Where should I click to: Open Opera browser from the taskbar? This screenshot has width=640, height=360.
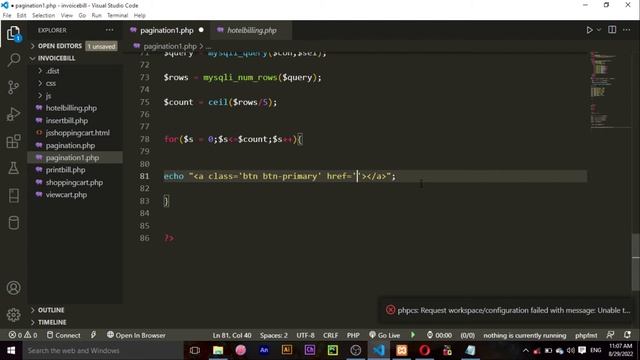click(x=424, y=350)
